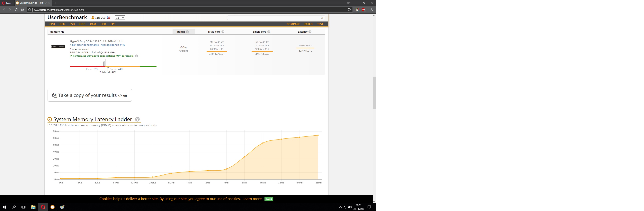Bookmark page with the heart icon
The image size is (644, 211).
349,10
